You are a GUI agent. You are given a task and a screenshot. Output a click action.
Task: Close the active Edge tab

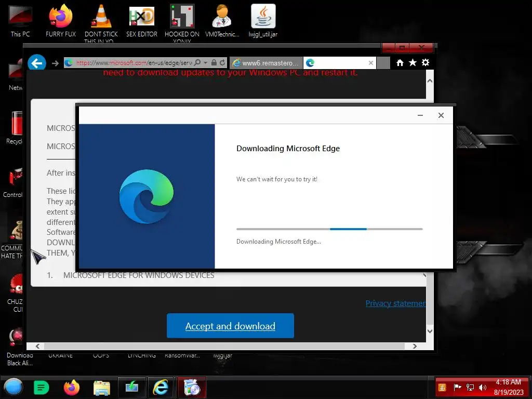(371, 63)
